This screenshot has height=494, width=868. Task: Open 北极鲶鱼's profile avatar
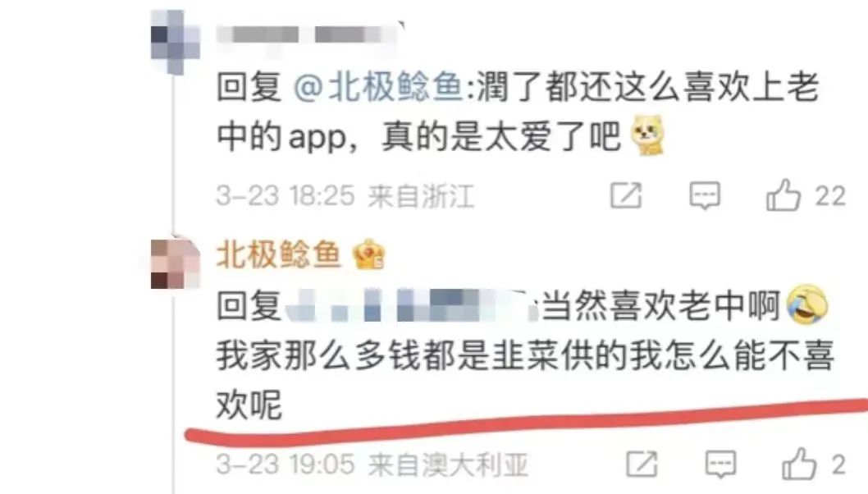[x=175, y=263]
